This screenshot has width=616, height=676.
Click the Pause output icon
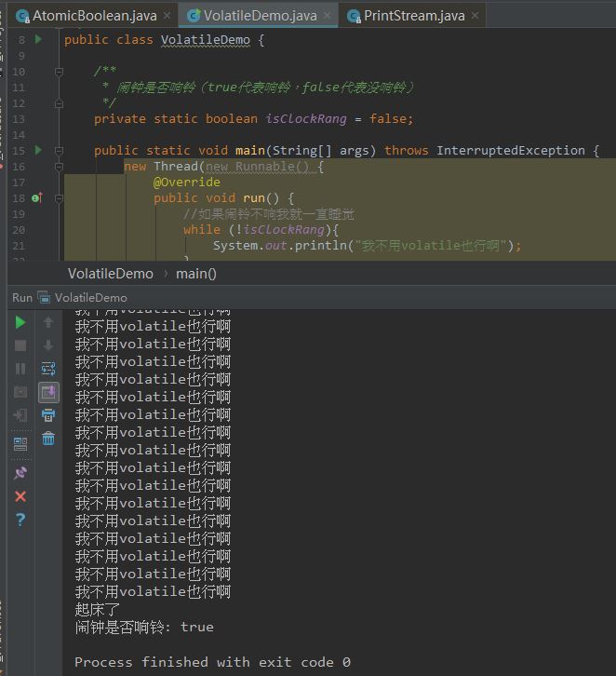pos(20,369)
